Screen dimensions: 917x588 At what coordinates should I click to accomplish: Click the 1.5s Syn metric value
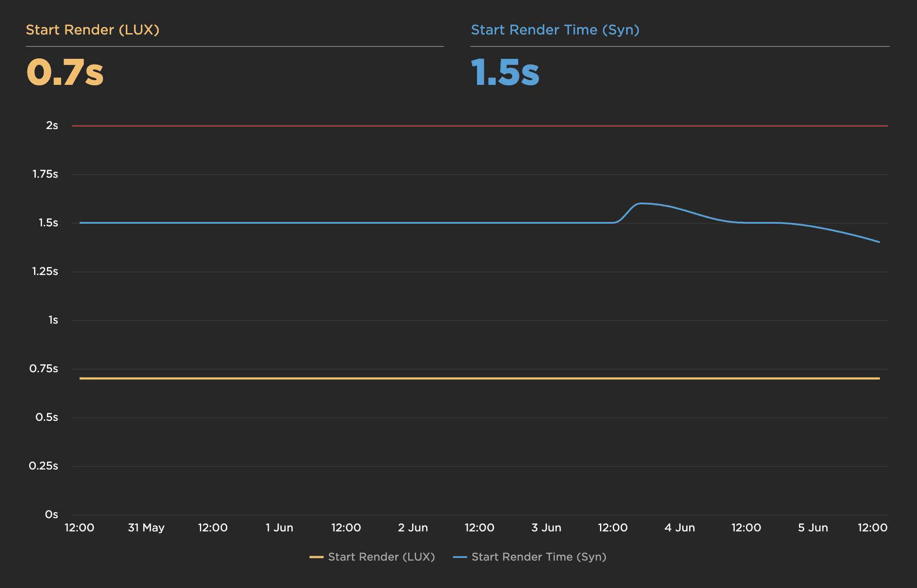pyautogui.click(x=505, y=72)
